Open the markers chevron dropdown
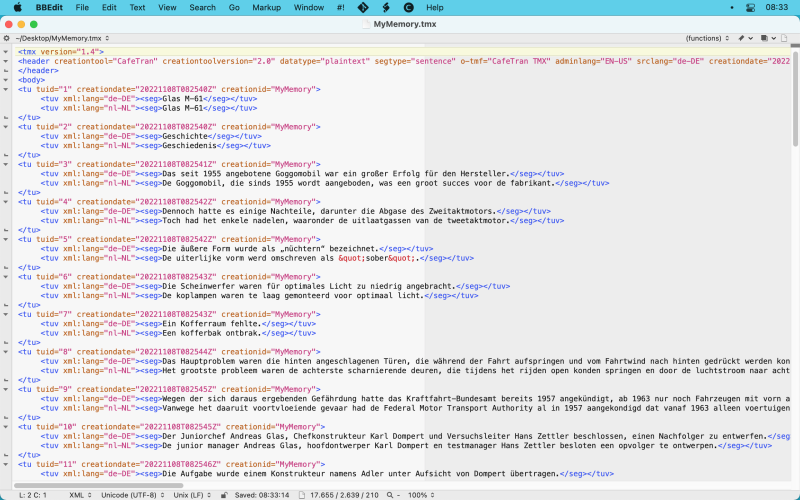Image resolution: width=800 pixels, height=500 pixels. coord(751,38)
